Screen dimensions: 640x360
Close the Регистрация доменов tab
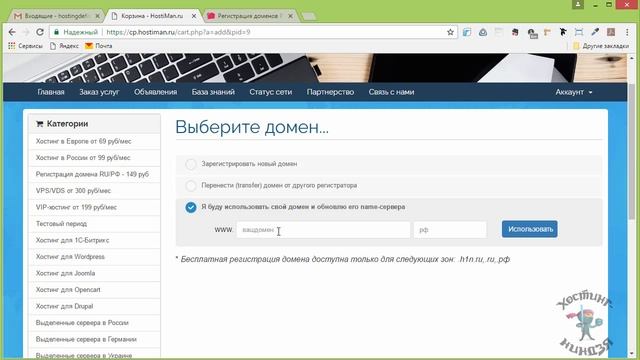[x=290, y=16]
